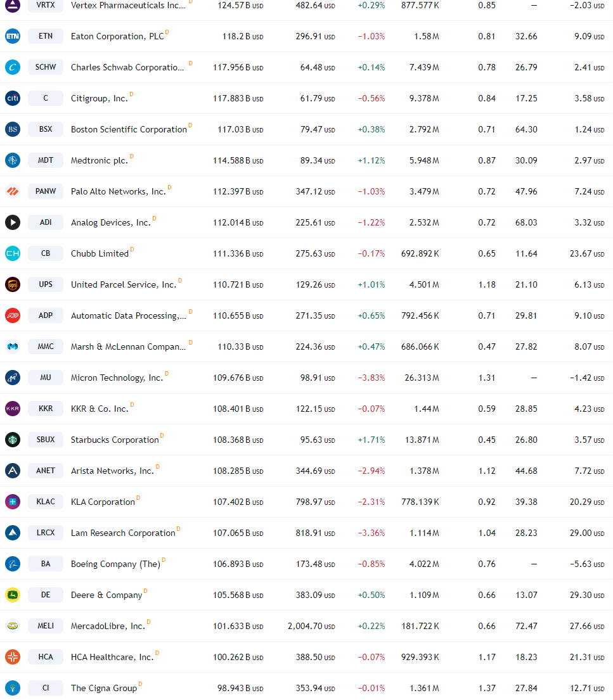Image resolution: width=613 pixels, height=700 pixels.
Task: Click the Marsh & McLennan logo icon
Action: click(13, 347)
